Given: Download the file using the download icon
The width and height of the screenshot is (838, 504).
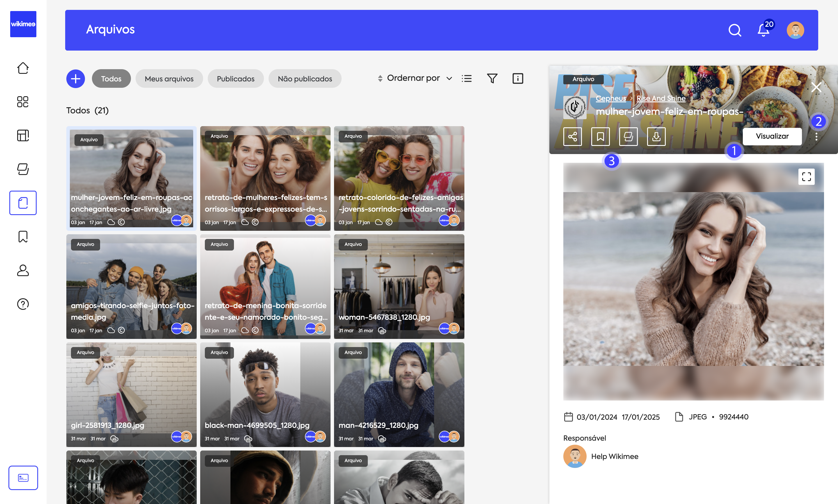Looking at the screenshot, I should (656, 137).
